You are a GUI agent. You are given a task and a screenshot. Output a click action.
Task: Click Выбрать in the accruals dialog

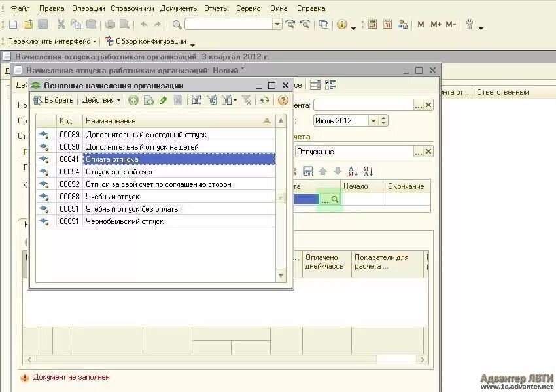[x=53, y=100]
